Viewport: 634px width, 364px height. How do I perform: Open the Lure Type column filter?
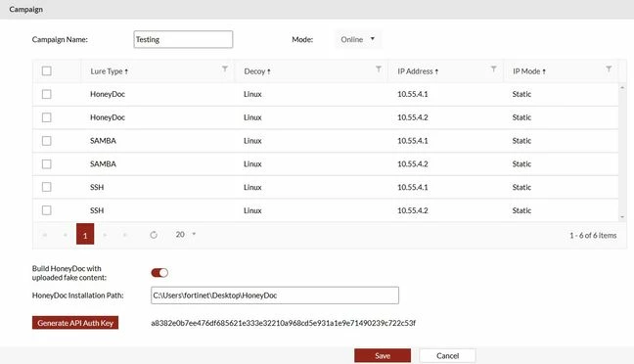(x=225, y=69)
